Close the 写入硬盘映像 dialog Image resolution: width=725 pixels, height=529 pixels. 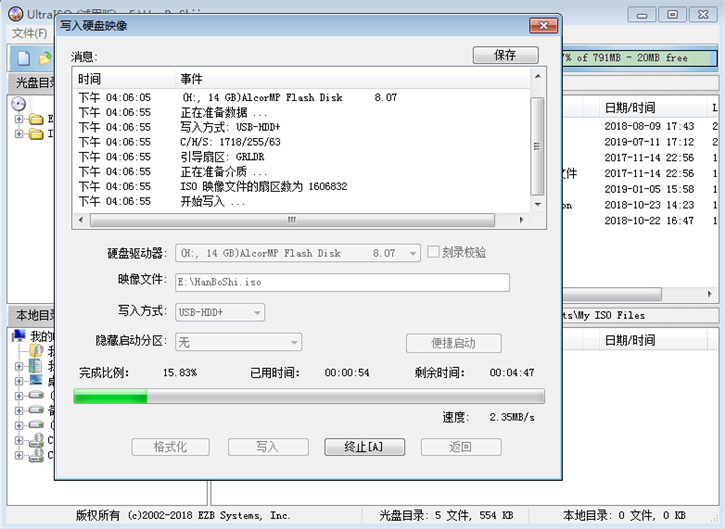pos(543,25)
